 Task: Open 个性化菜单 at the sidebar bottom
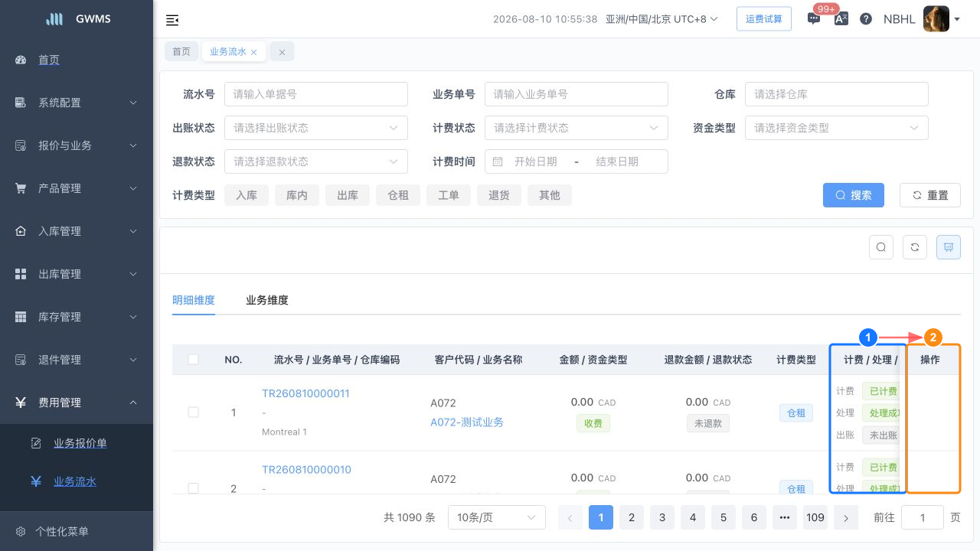pyautogui.click(x=62, y=531)
